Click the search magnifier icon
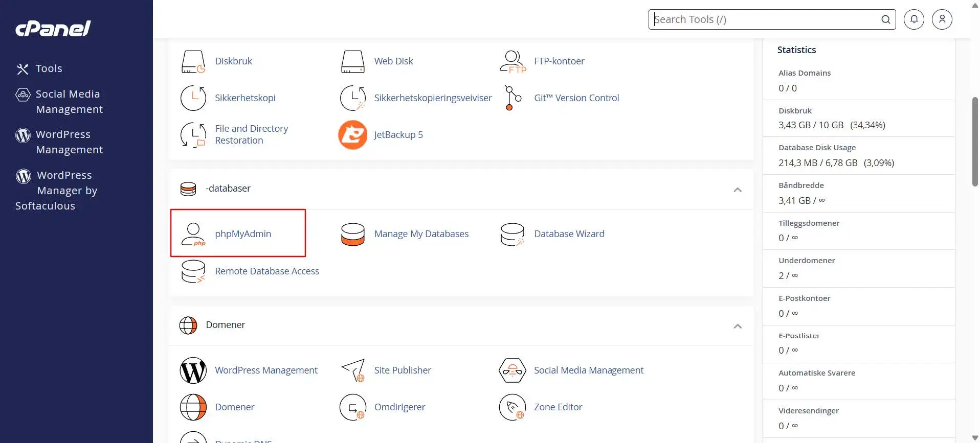This screenshot has height=443, width=980. [x=886, y=19]
